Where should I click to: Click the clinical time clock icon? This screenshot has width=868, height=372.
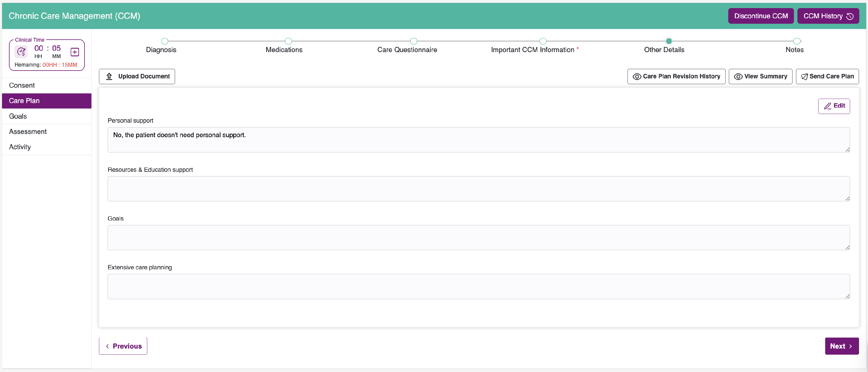21,51
